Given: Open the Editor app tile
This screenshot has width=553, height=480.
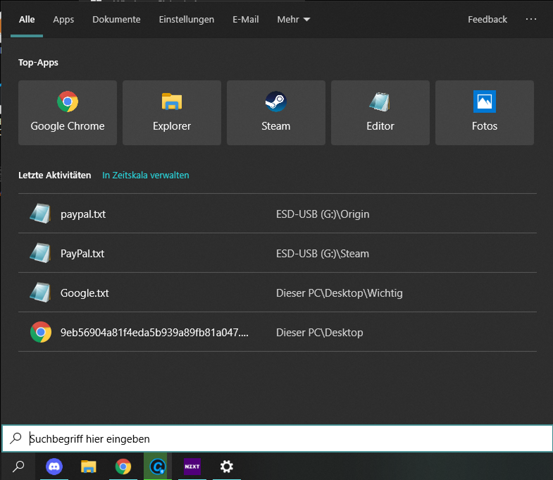Looking at the screenshot, I should [x=380, y=113].
